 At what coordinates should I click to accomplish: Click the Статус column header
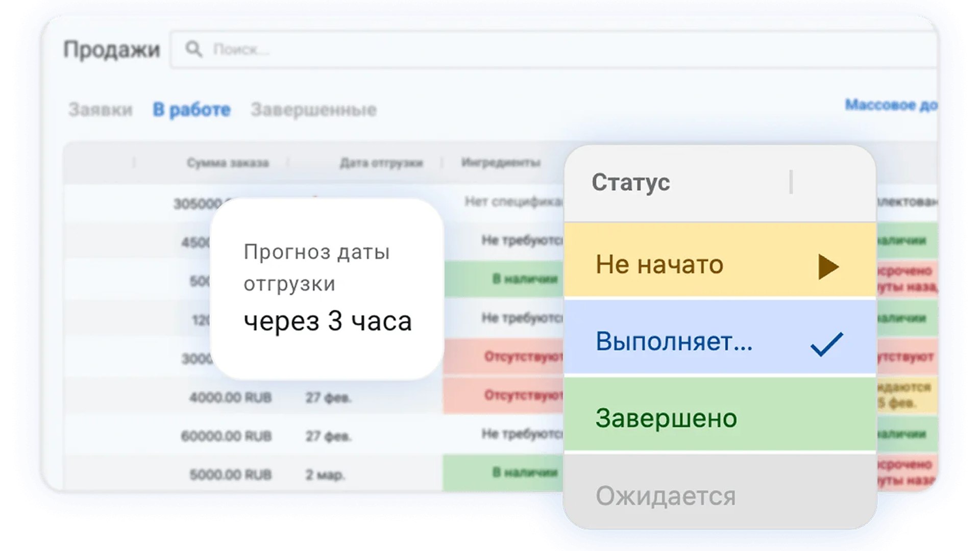coord(630,182)
